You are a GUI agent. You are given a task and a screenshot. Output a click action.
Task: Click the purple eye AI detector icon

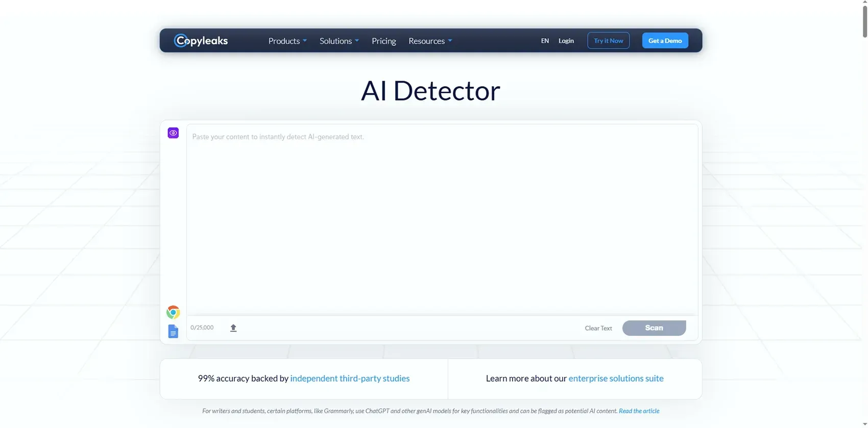coord(173,133)
